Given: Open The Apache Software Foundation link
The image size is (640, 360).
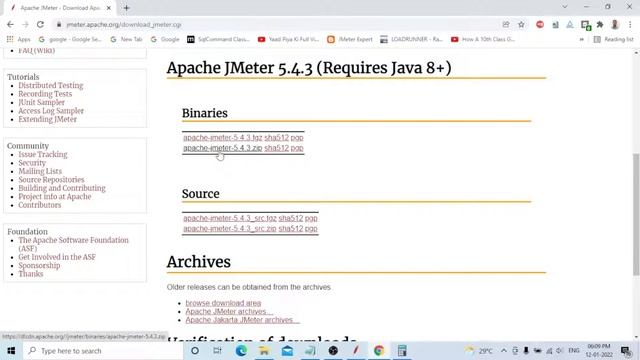Looking at the screenshot, I should [73, 244].
